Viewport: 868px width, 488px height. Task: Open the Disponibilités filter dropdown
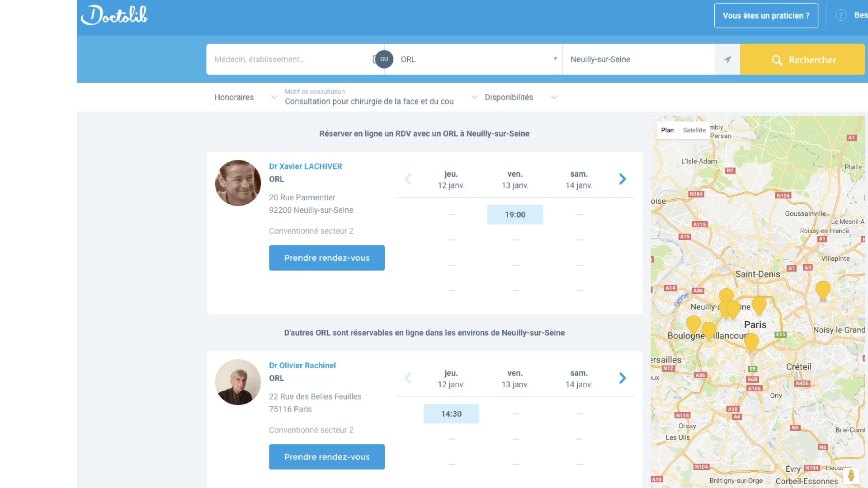click(520, 98)
